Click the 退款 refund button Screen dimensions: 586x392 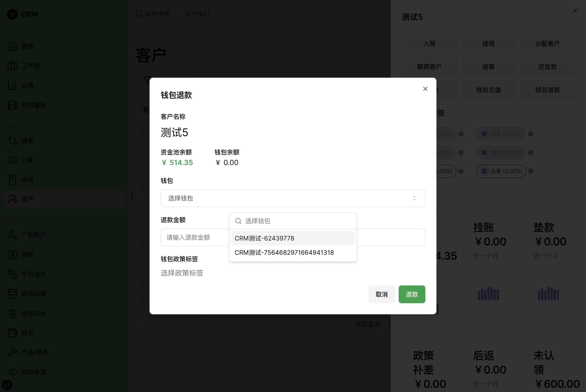coord(412,294)
